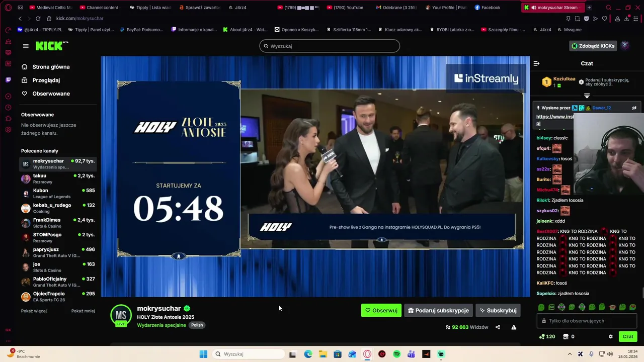644x362 pixels.
Task: Pick the heart-eyes emote in chat
Action: 632,307
